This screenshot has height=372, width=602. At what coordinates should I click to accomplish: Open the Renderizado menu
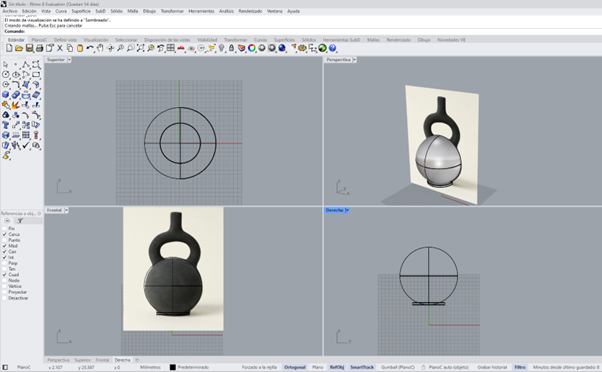[250, 11]
